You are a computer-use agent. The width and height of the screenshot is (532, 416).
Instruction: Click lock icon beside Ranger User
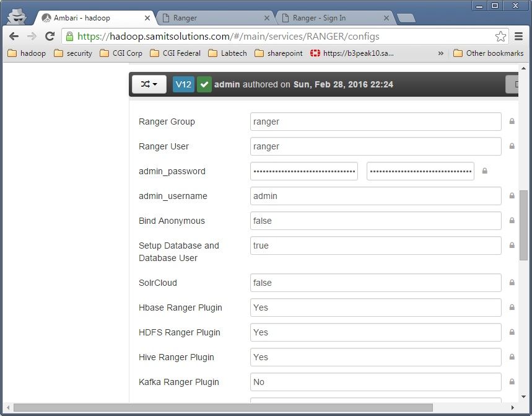(512, 146)
